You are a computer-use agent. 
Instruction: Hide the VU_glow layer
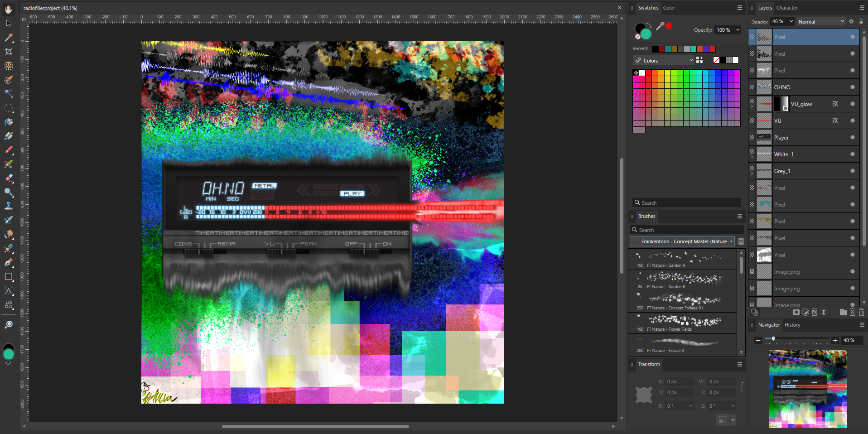pos(852,104)
